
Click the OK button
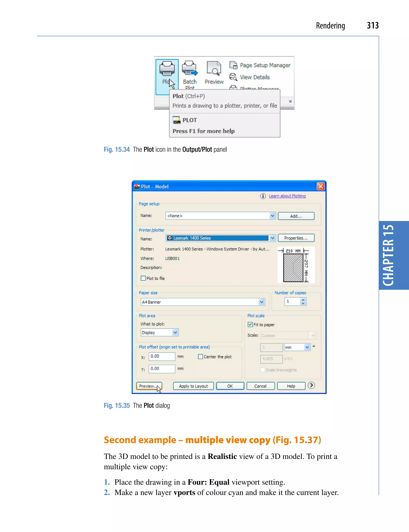pyautogui.click(x=230, y=386)
